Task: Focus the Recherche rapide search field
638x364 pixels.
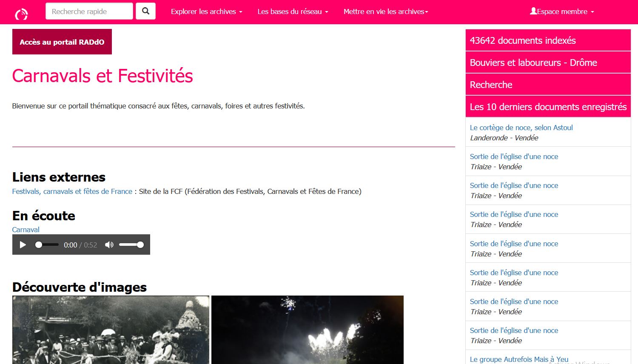Action: tap(89, 11)
